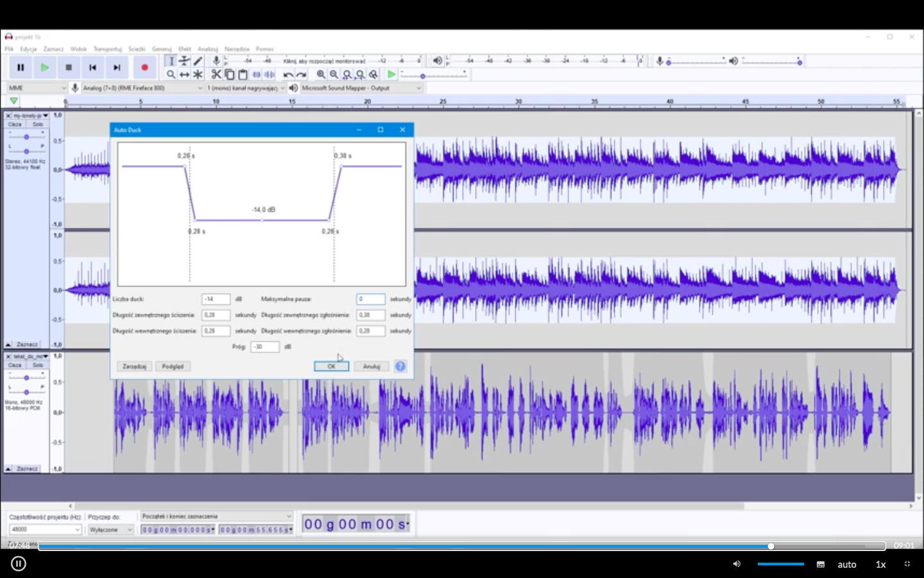This screenshot has height=578, width=924.
Task: Click the Silence audio icon
Action: click(x=269, y=74)
